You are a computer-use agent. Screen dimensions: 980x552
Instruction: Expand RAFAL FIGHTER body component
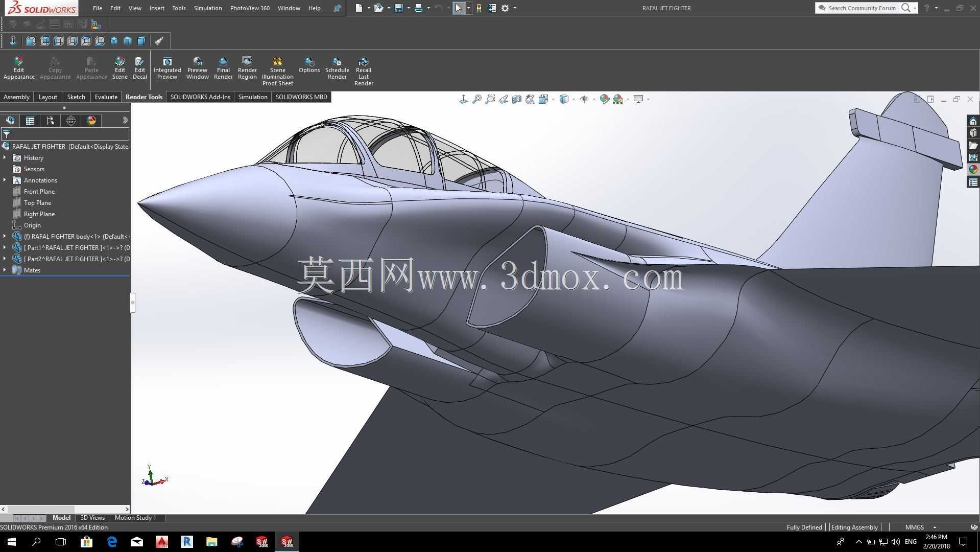[5, 237]
